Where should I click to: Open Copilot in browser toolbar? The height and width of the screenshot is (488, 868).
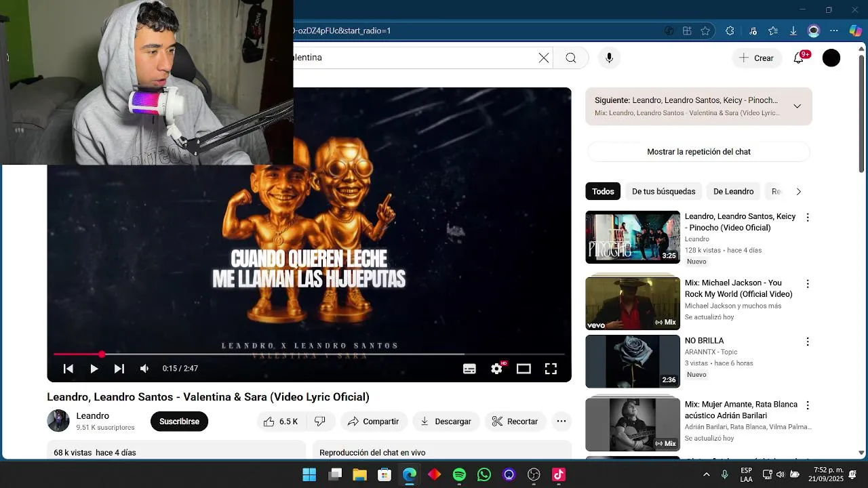click(x=855, y=30)
